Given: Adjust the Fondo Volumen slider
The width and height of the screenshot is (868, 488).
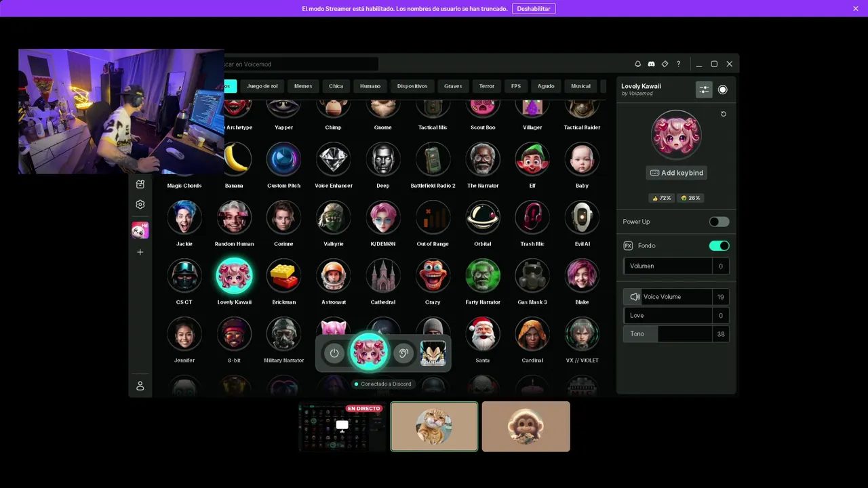Looking at the screenshot, I should [677, 266].
